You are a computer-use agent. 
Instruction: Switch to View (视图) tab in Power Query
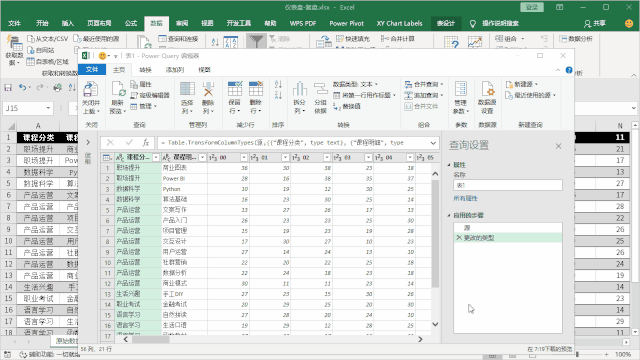click(204, 70)
